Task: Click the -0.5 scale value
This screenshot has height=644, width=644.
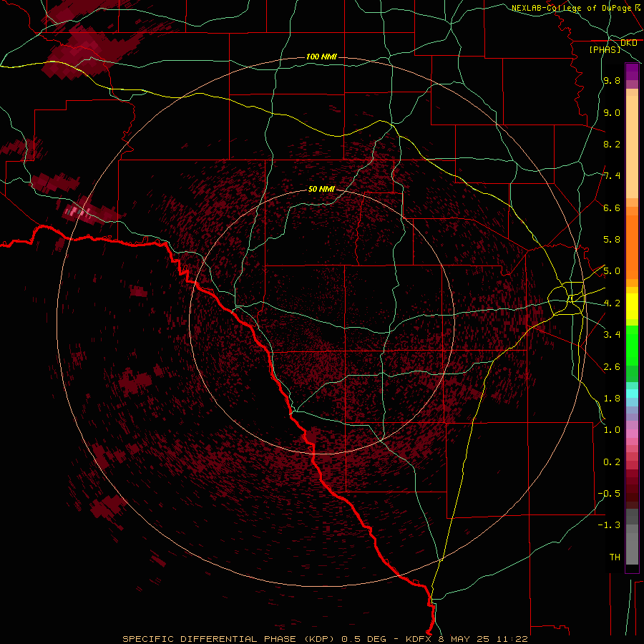Action: 609,494
